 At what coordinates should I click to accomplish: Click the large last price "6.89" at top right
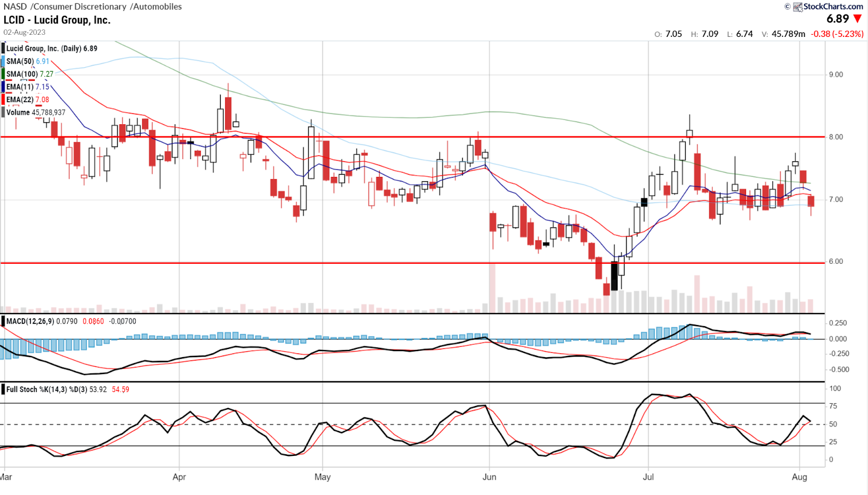[x=838, y=19]
